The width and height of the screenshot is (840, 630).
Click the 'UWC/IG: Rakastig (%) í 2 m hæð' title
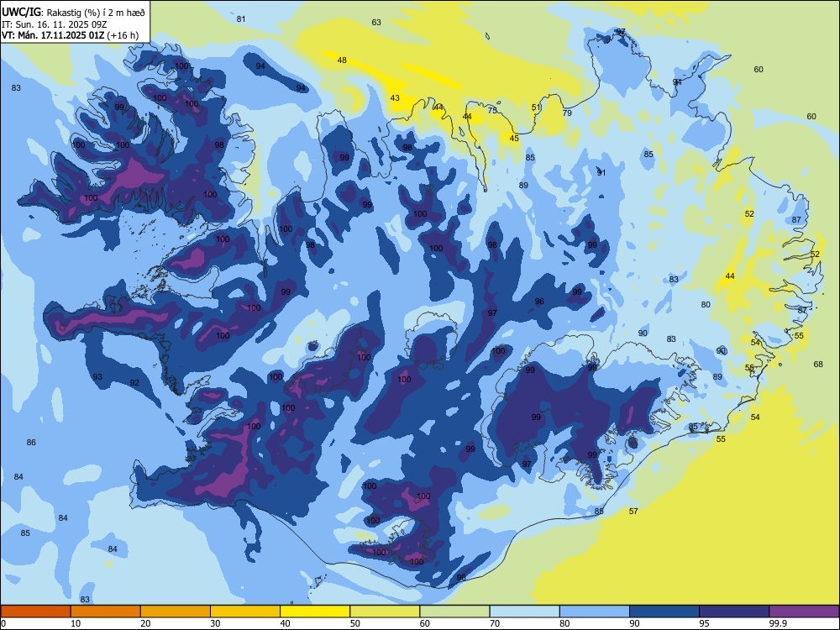coord(73,13)
